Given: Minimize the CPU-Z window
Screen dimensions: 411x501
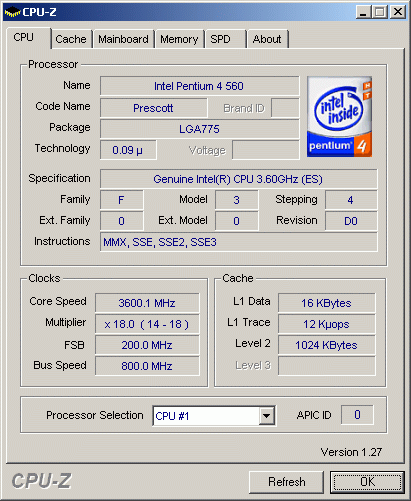Looking at the screenshot, I should (363, 12).
